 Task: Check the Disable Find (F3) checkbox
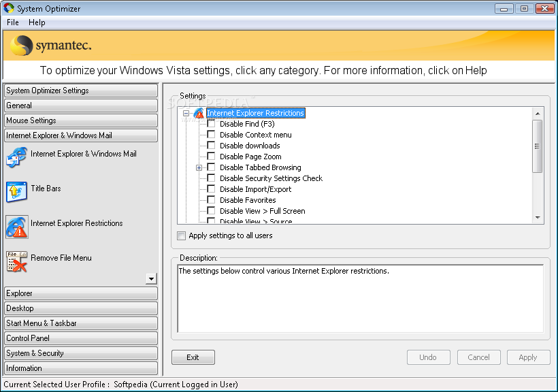pos(211,124)
